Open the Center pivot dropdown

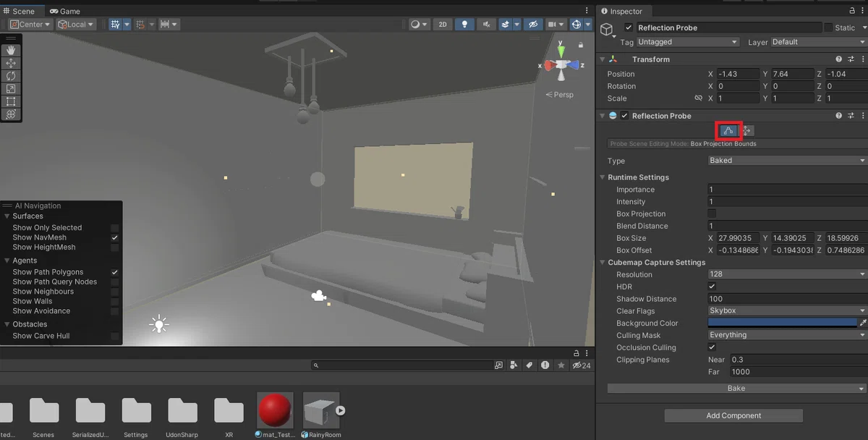coord(30,24)
